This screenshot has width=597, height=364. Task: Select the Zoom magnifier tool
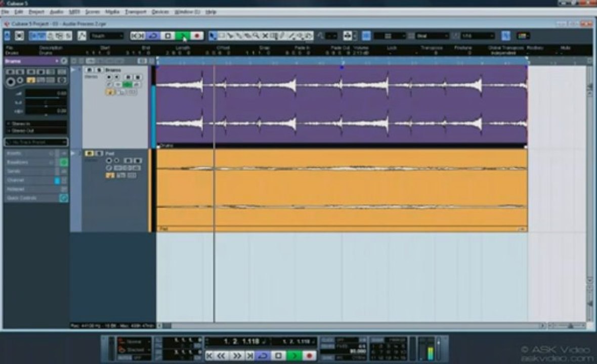(256, 36)
